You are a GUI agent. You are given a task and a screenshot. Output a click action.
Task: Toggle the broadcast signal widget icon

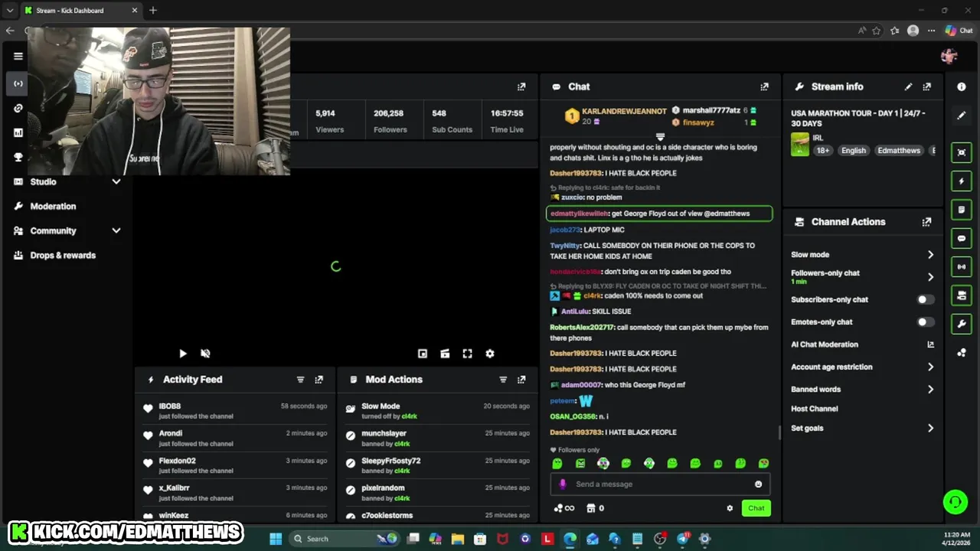coord(962,266)
